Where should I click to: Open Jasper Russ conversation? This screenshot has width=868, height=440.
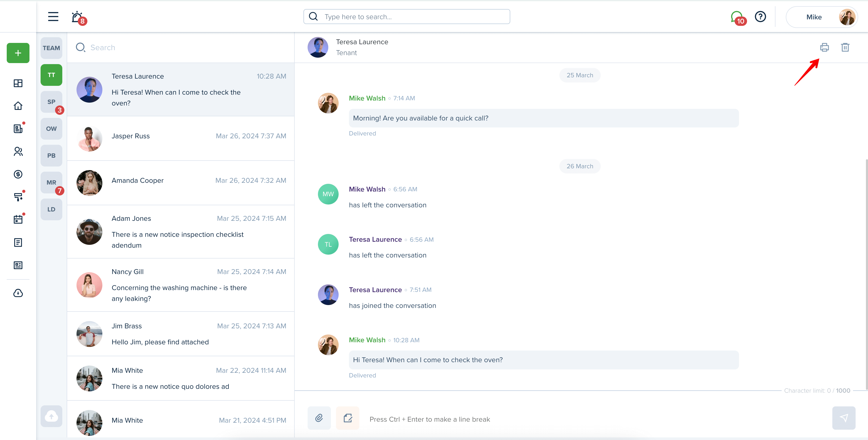click(181, 139)
